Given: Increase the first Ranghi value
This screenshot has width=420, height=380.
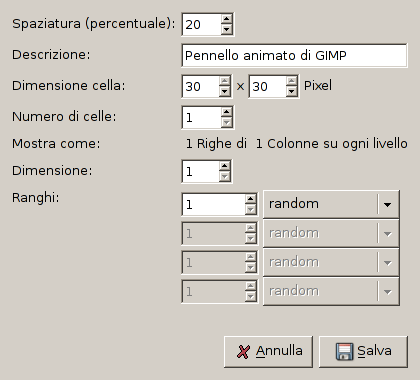Looking at the screenshot, I should pos(250,199).
